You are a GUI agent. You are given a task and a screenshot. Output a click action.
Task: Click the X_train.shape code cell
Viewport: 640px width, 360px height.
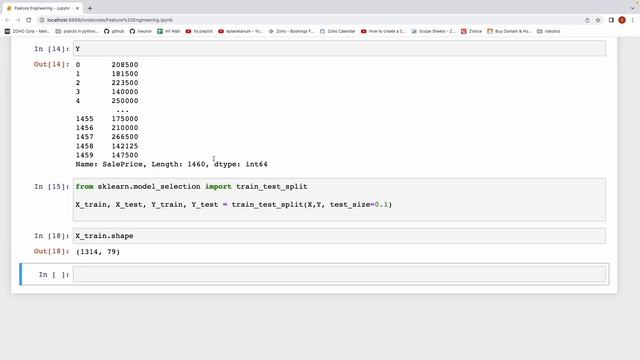(339, 236)
